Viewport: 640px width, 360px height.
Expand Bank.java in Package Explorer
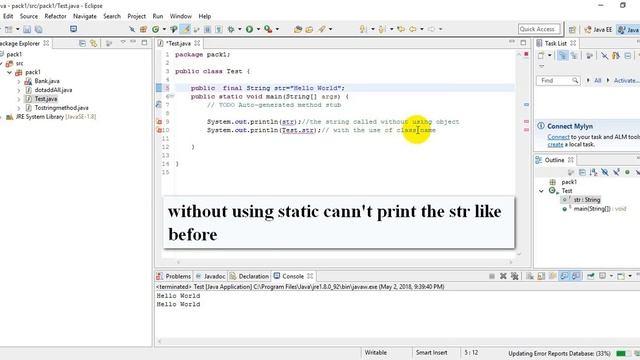point(19,81)
